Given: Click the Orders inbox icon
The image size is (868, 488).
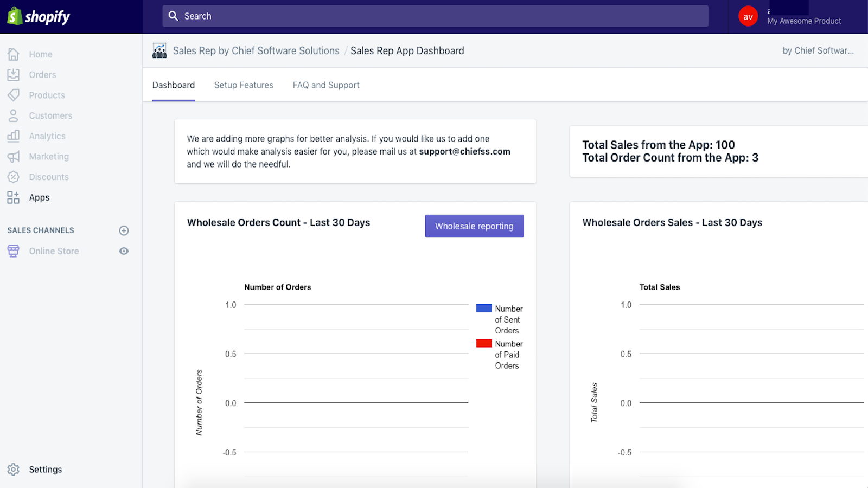Looking at the screenshot, I should coord(14,75).
